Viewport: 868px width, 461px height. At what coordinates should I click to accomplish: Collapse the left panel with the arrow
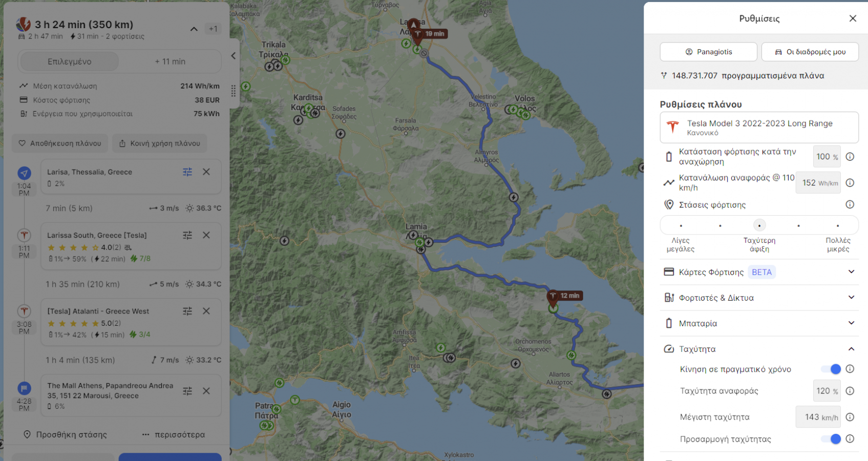click(x=233, y=56)
